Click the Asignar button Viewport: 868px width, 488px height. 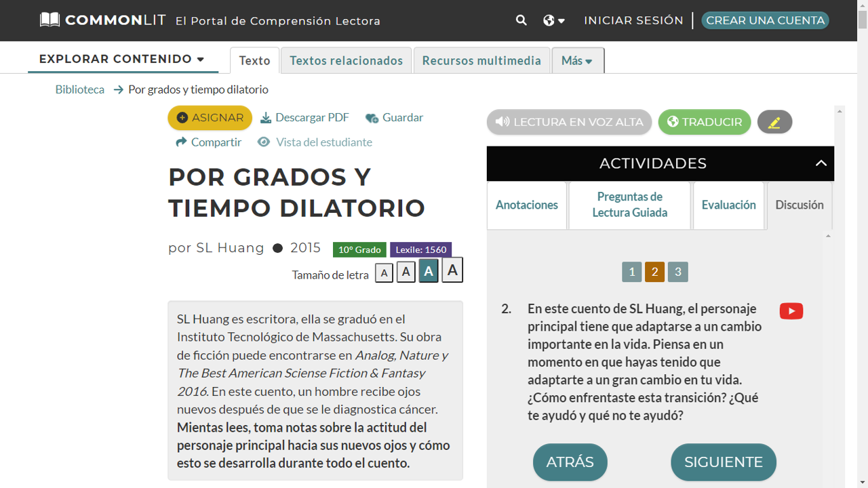210,117
